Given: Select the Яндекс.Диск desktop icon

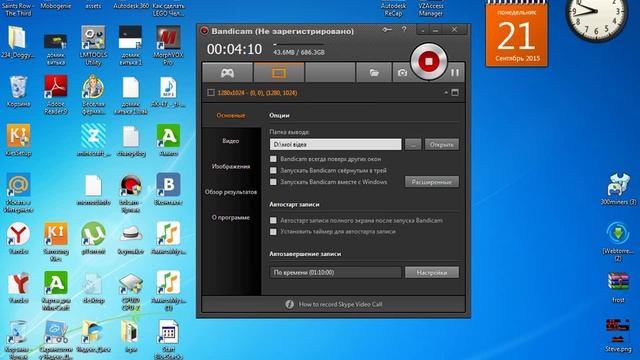Looking at the screenshot, I should (x=93, y=337).
